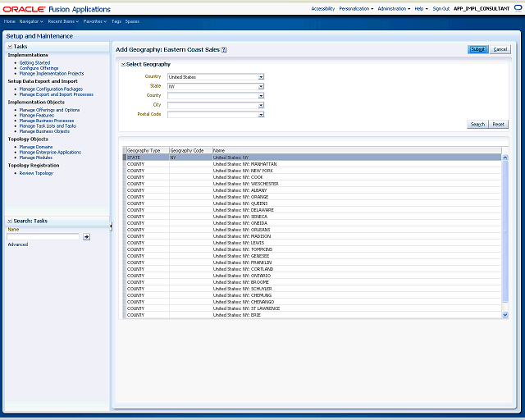525x420 pixels.
Task: Open the City dropdown
Action: (261, 105)
